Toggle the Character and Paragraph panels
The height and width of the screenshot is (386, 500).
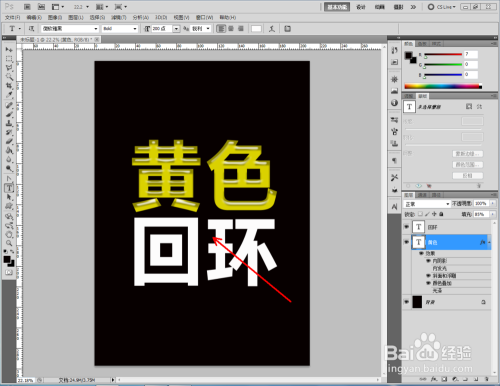287,29
